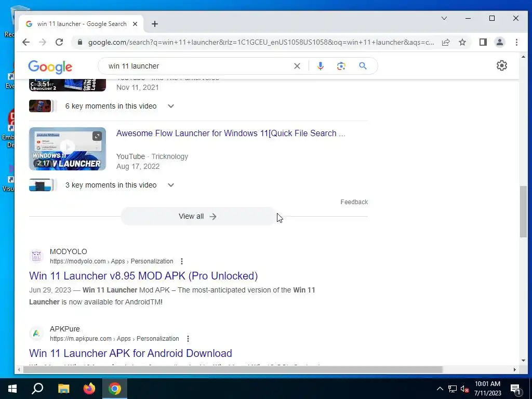Click APKPure site favicon
The width and height of the screenshot is (532, 399).
36,334
